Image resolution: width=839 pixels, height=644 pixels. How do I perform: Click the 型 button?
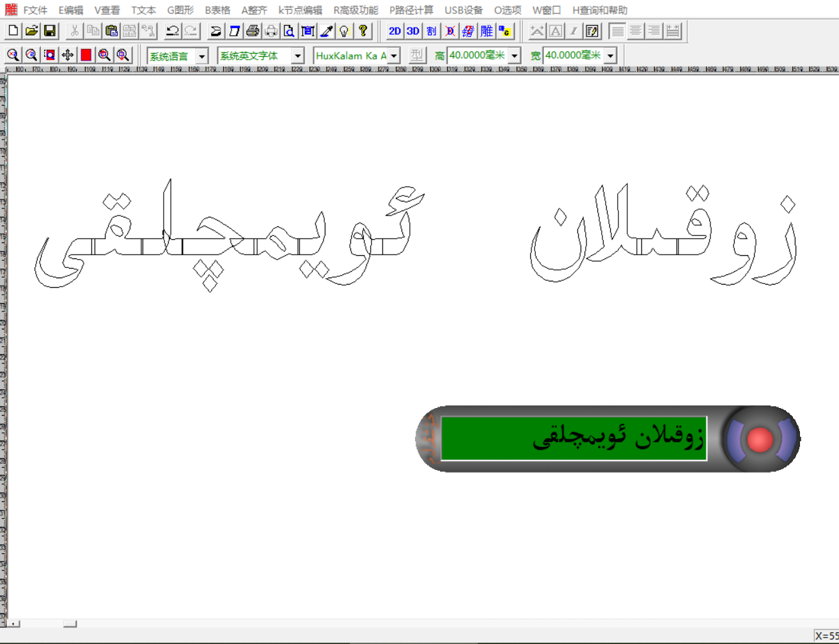coord(417,56)
